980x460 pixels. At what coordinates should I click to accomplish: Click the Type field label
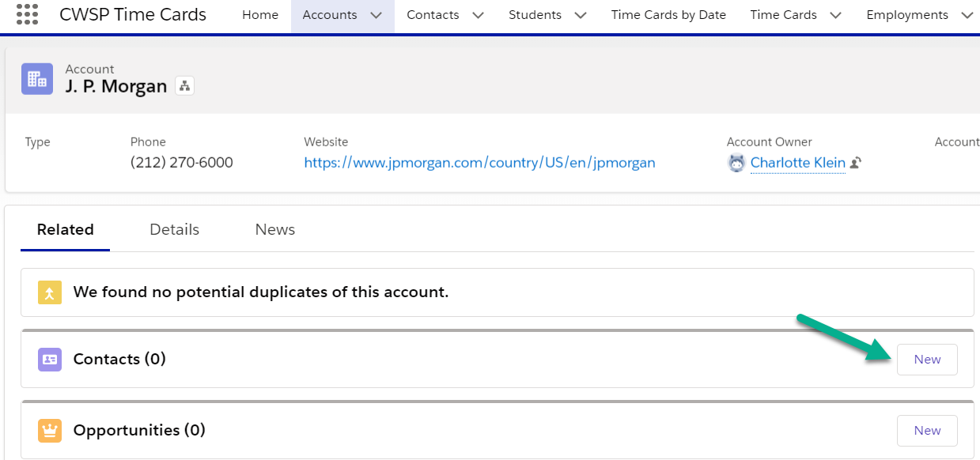coord(38,142)
